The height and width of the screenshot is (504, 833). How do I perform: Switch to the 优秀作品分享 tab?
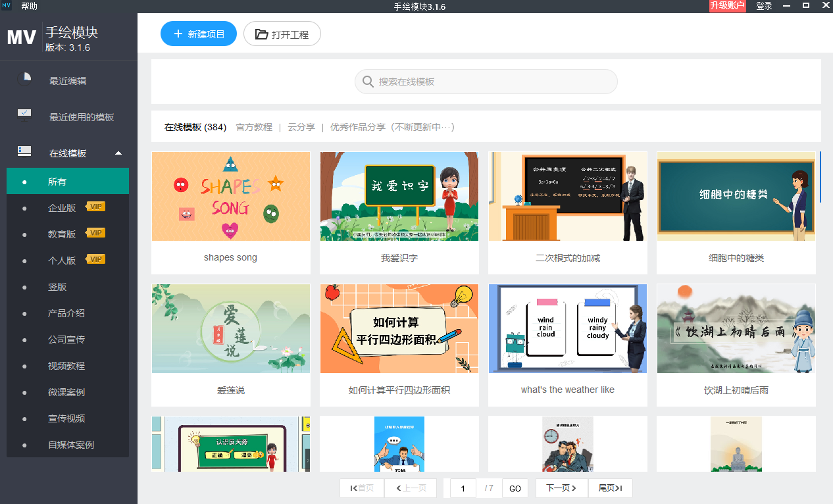392,127
